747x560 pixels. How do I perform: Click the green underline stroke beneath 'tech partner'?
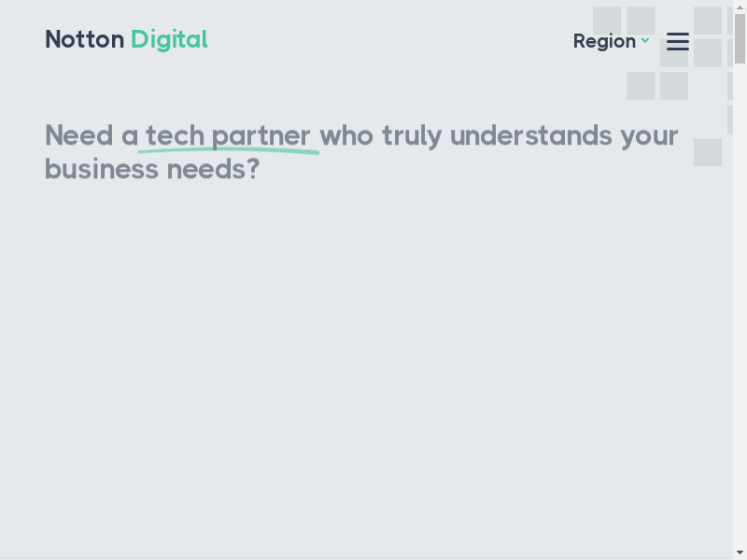coord(228,151)
